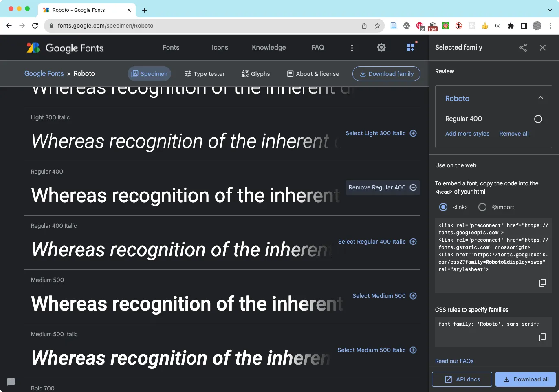Open the selected families grid icon
The width and height of the screenshot is (559, 392).
[x=411, y=47]
